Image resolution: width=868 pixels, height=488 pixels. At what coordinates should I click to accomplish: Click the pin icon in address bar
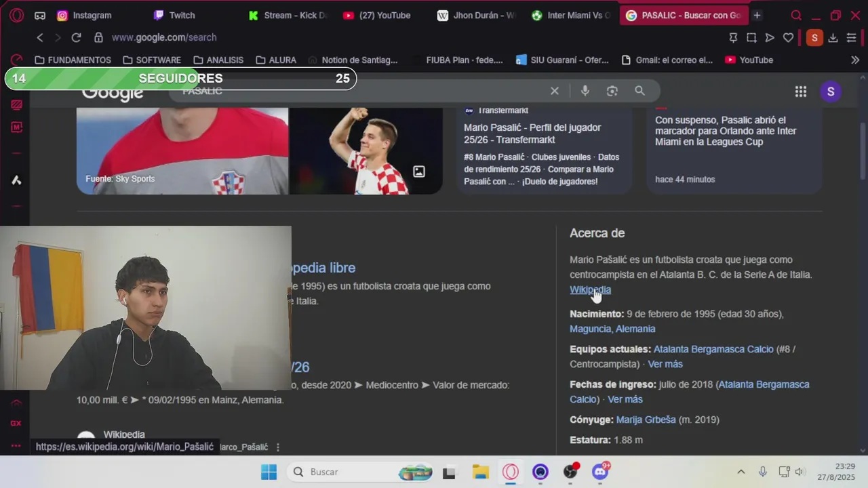(733, 38)
